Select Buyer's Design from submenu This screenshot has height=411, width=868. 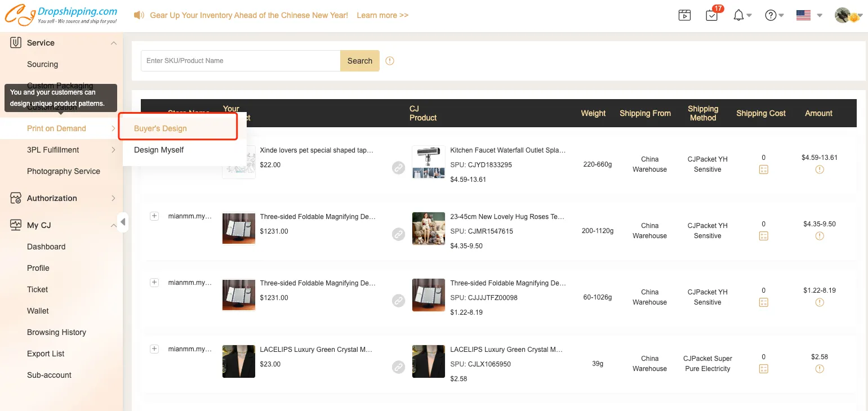[x=161, y=128]
